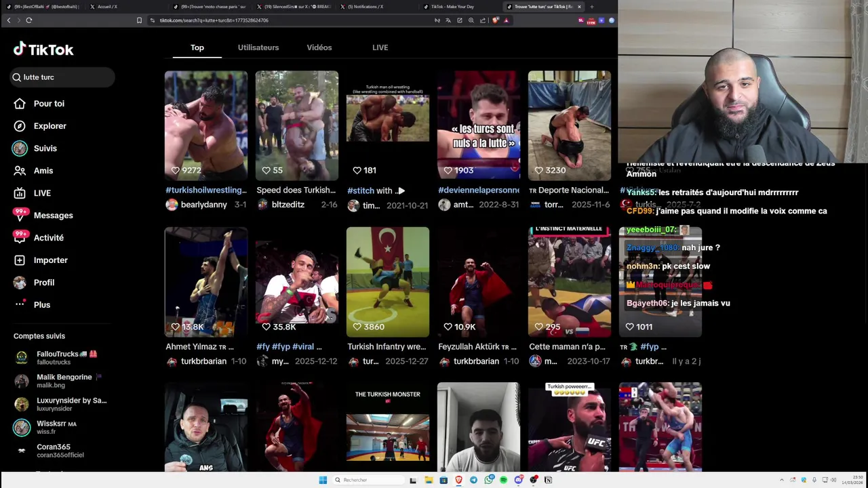Click the bookmark icon in the address bar
Viewport: 868px width, 488px height.
(x=139, y=20)
